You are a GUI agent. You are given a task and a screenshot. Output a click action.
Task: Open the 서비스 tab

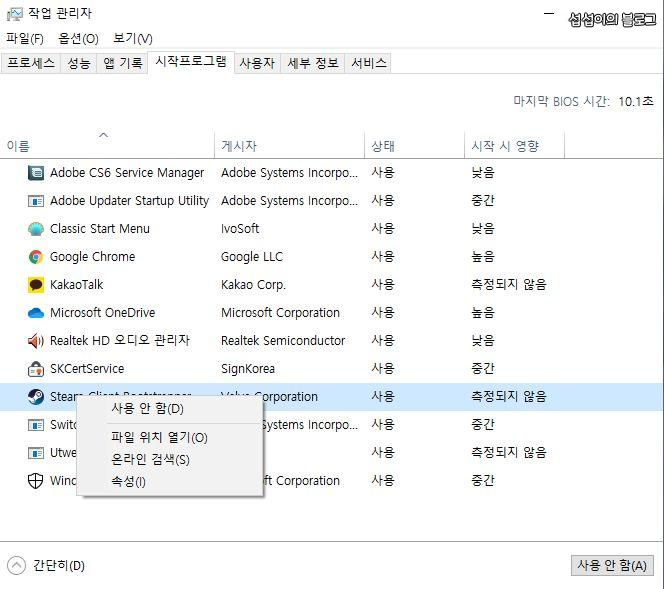coord(368,63)
